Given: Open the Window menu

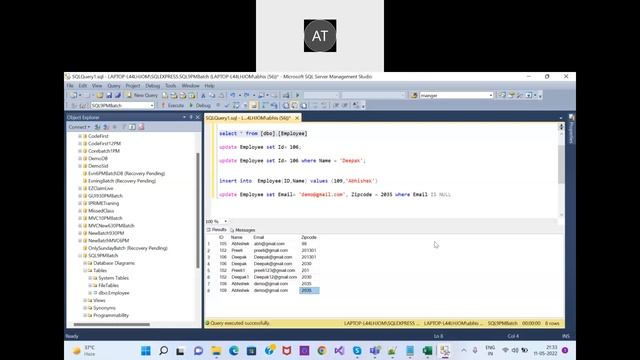Looking at the screenshot, I should point(190,86).
